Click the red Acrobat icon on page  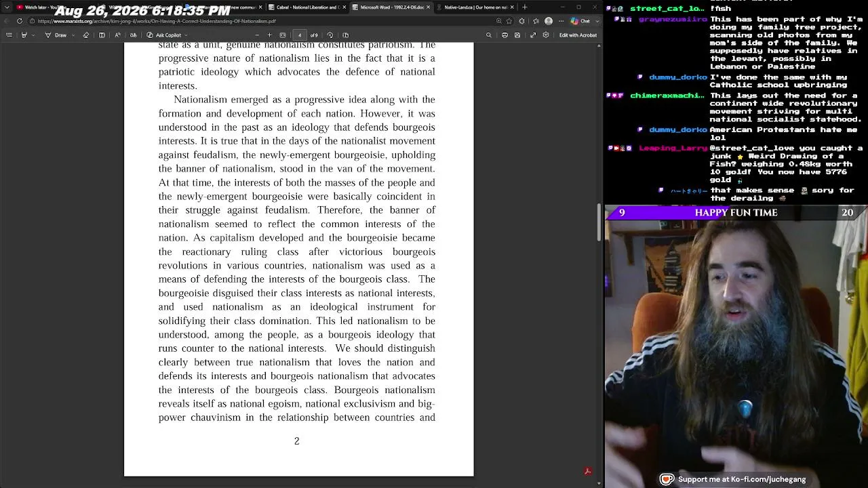click(588, 472)
